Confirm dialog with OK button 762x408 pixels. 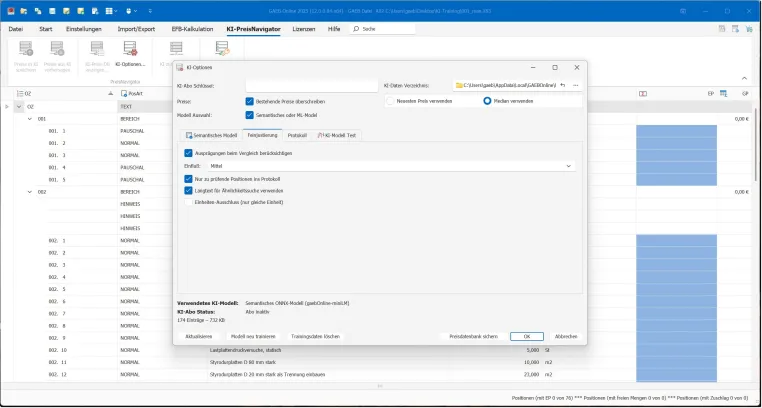527,336
